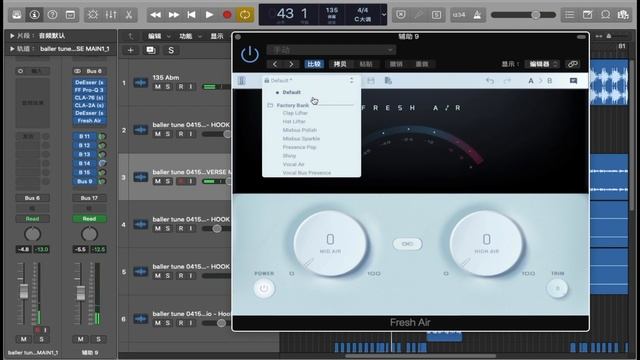Toggle the link button between knobs
Screen dimensions: 640x360
[x=407, y=244]
